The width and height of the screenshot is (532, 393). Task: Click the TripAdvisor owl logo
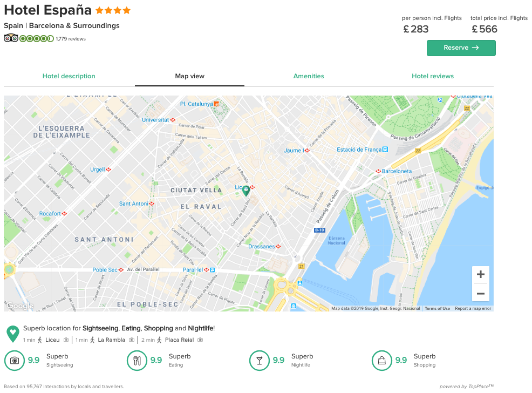(x=11, y=38)
